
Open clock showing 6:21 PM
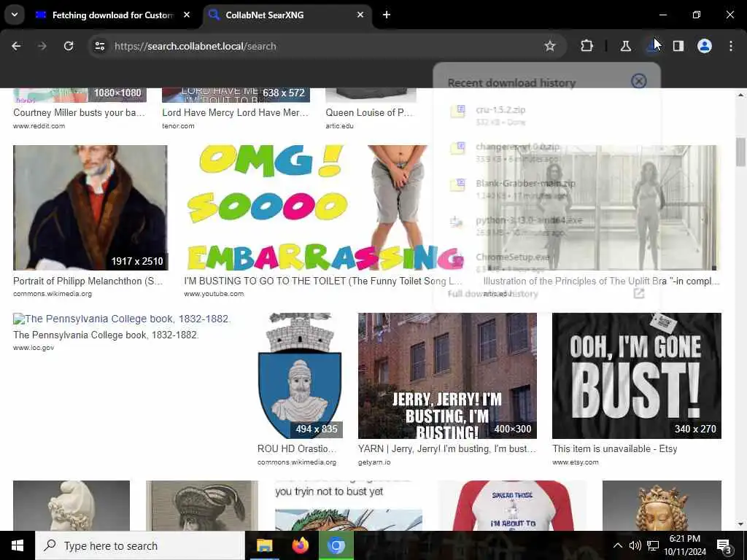[685, 545]
